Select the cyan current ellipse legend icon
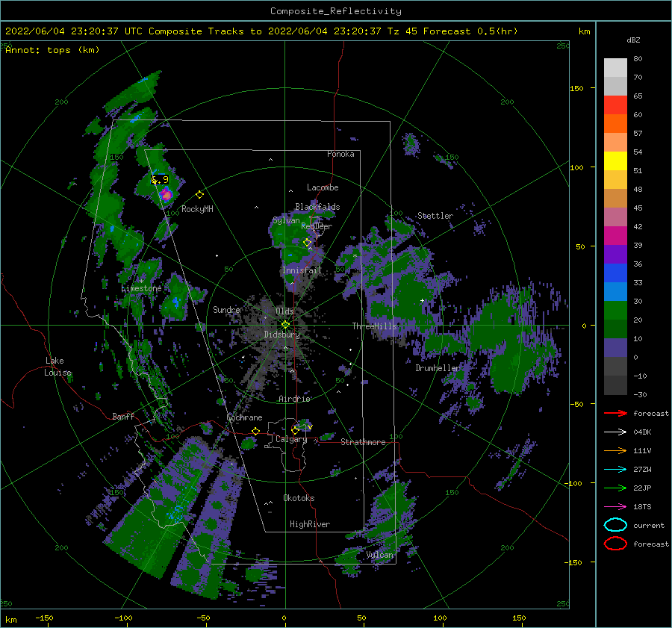The image size is (672, 628). [x=615, y=525]
